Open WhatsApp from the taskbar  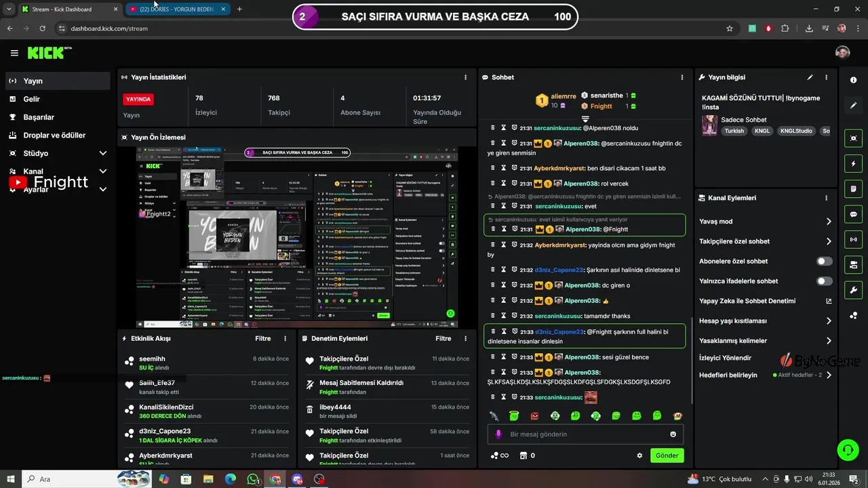[253, 479]
